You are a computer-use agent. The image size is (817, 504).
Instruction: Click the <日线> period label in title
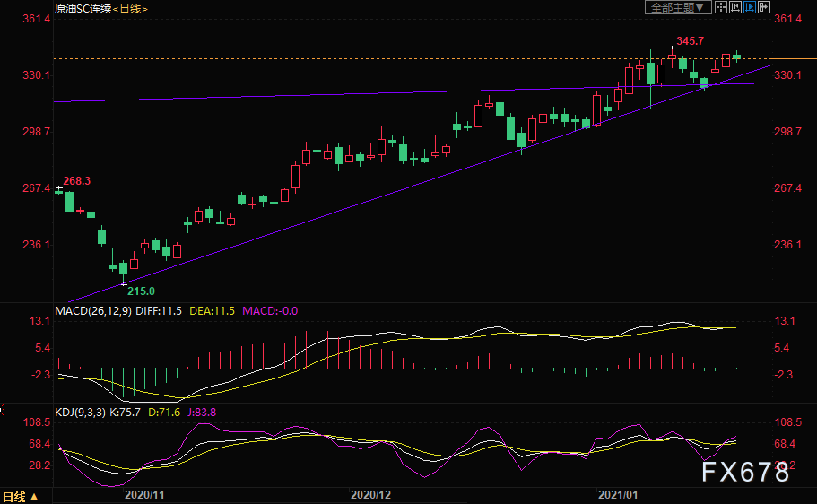click(x=130, y=9)
